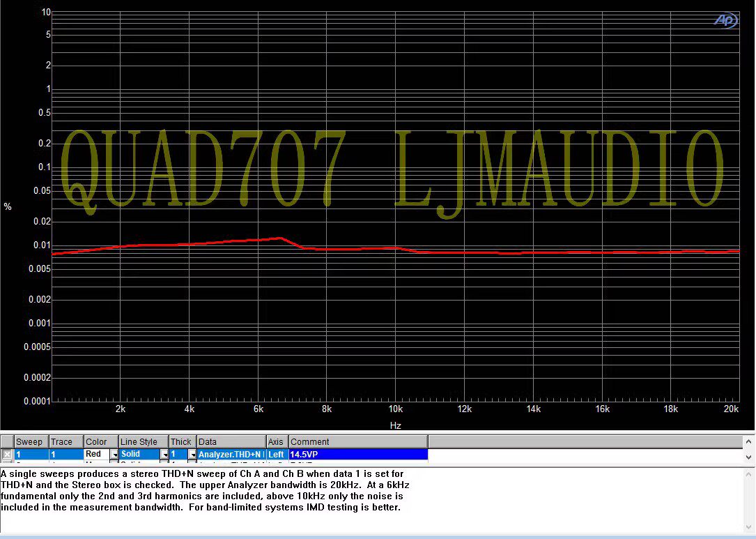Click the 14.5VP comment field

(358, 455)
